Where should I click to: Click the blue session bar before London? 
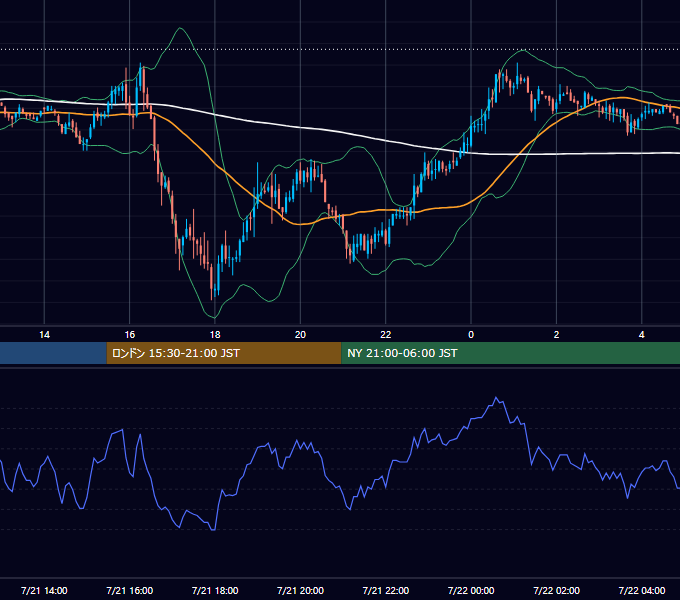tap(53, 353)
